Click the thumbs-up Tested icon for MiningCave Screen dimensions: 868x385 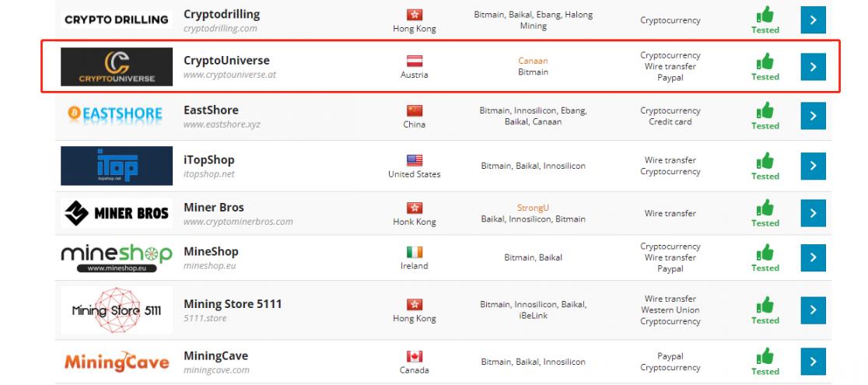[x=765, y=356]
